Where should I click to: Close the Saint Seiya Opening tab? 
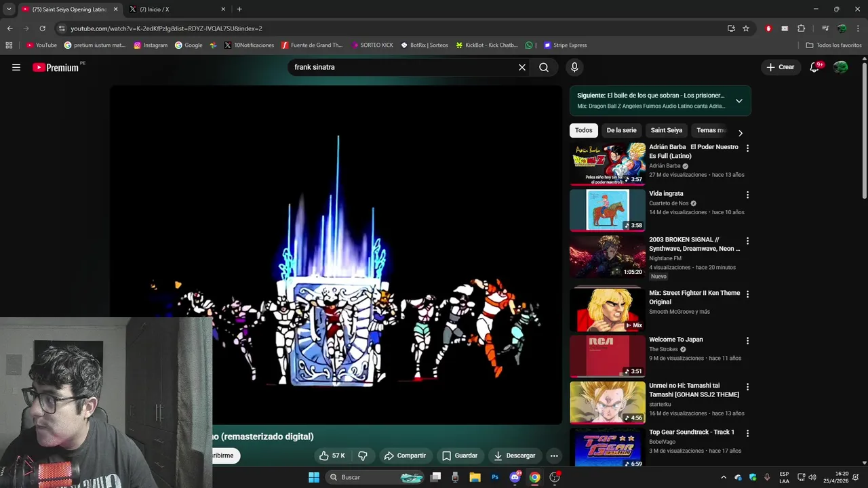pyautogui.click(x=116, y=9)
